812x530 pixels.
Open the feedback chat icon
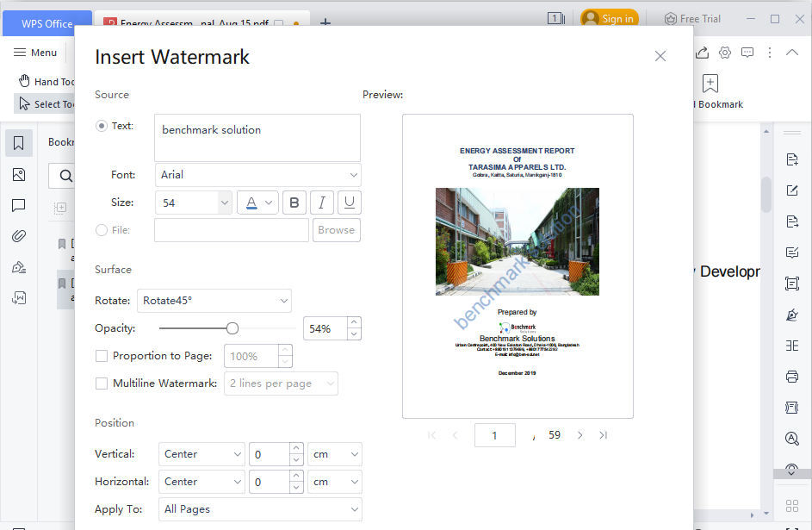coord(747,53)
